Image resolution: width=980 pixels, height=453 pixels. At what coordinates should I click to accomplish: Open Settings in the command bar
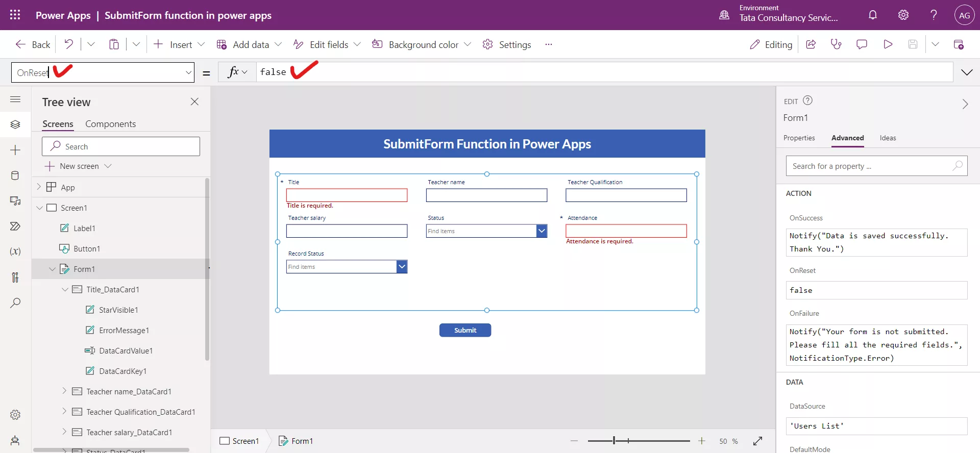(x=507, y=44)
